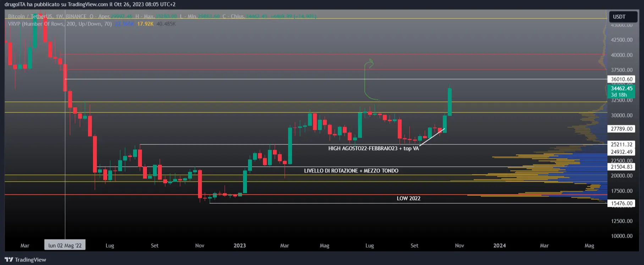This screenshot has width=644, height=265.
Task: Select the 24932.49 price label
Action: pos(621,152)
